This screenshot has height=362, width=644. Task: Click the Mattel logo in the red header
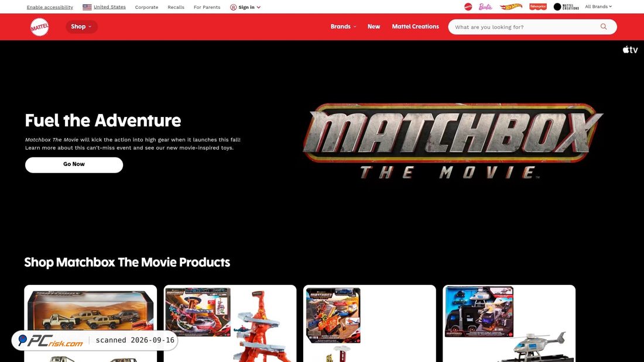tap(39, 27)
